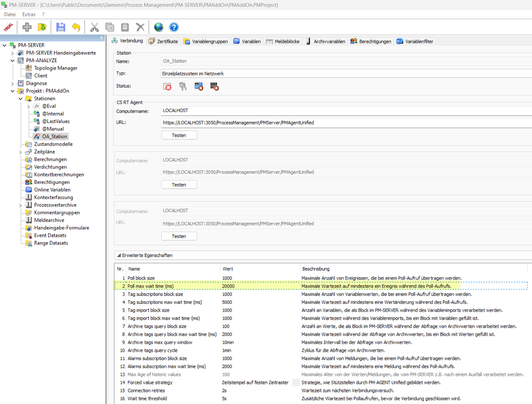532x404 pixels.
Task: Click the Online Variablen folder icon
Action: (29, 190)
